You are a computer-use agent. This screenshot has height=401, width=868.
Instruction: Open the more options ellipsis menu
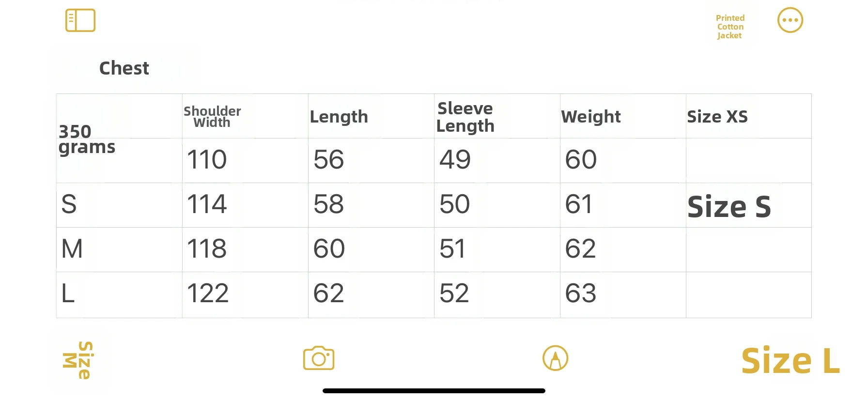(x=790, y=20)
